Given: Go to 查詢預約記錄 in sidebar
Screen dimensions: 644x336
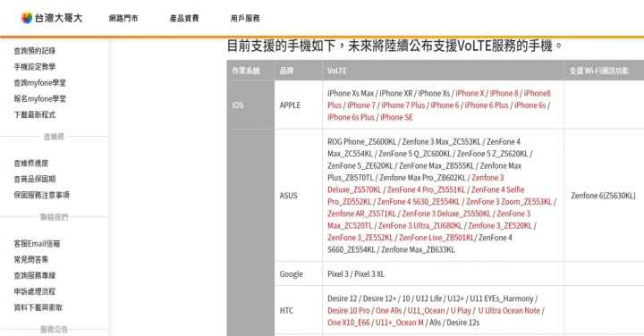Looking at the screenshot, I should 35,51.
